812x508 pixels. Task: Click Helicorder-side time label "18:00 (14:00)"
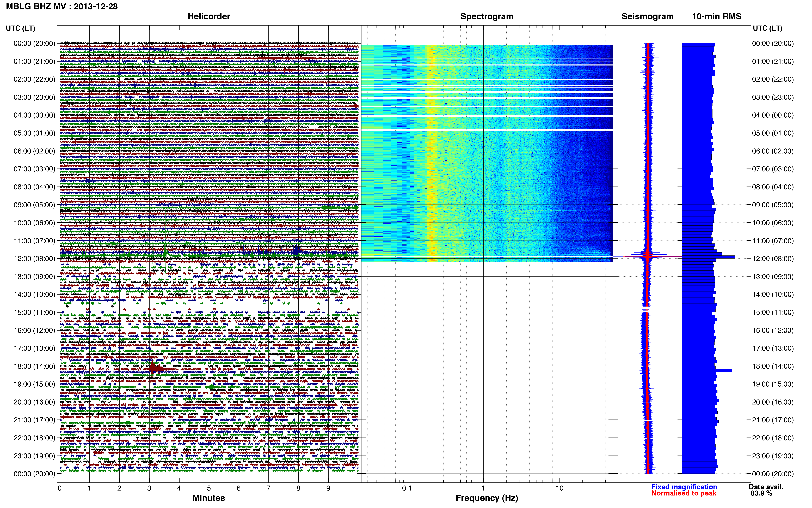point(34,366)
